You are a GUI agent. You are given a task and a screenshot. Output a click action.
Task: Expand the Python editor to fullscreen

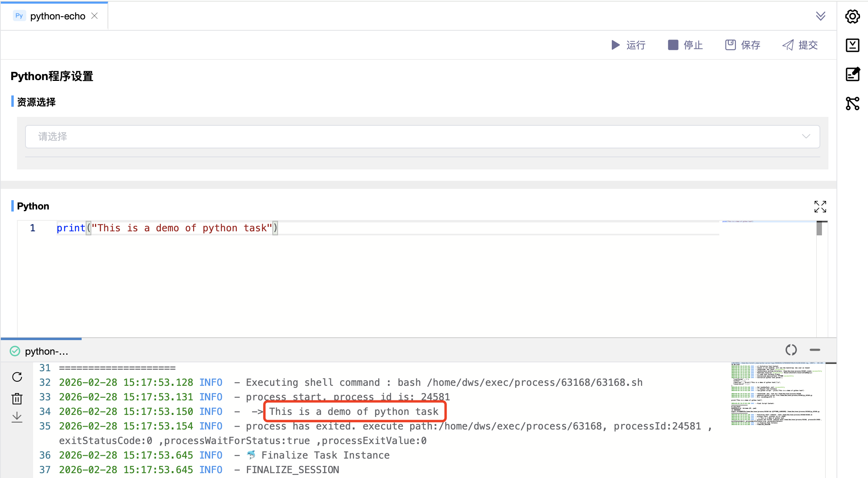coord(820,207)
